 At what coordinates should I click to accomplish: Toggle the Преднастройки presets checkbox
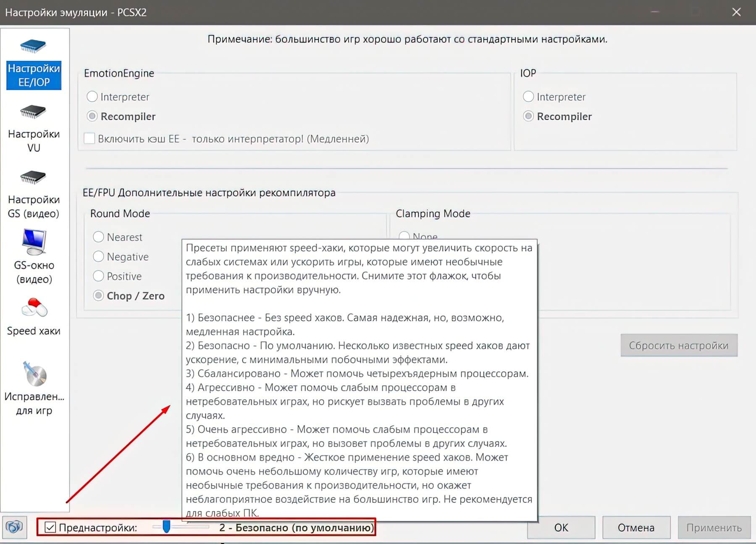pos(50,527)
